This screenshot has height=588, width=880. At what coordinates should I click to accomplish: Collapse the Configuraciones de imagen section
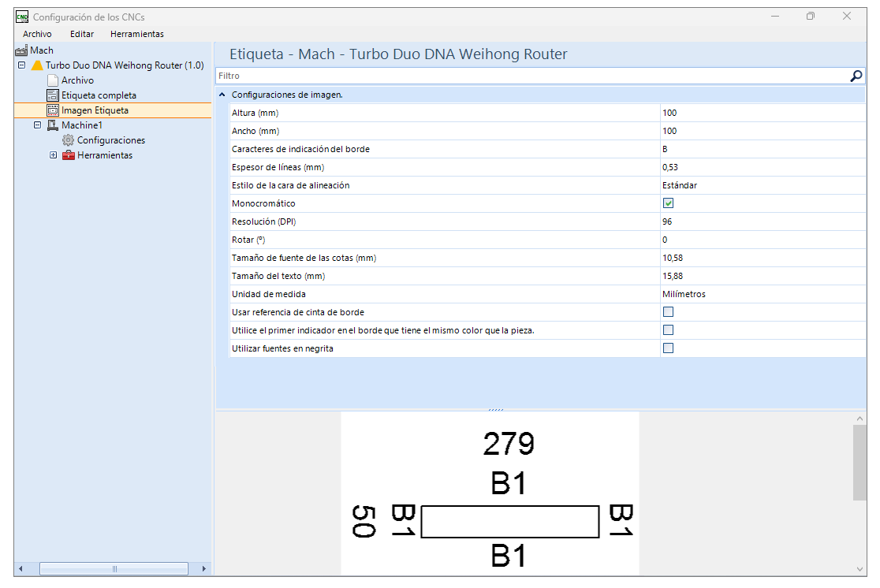point(222,95)
